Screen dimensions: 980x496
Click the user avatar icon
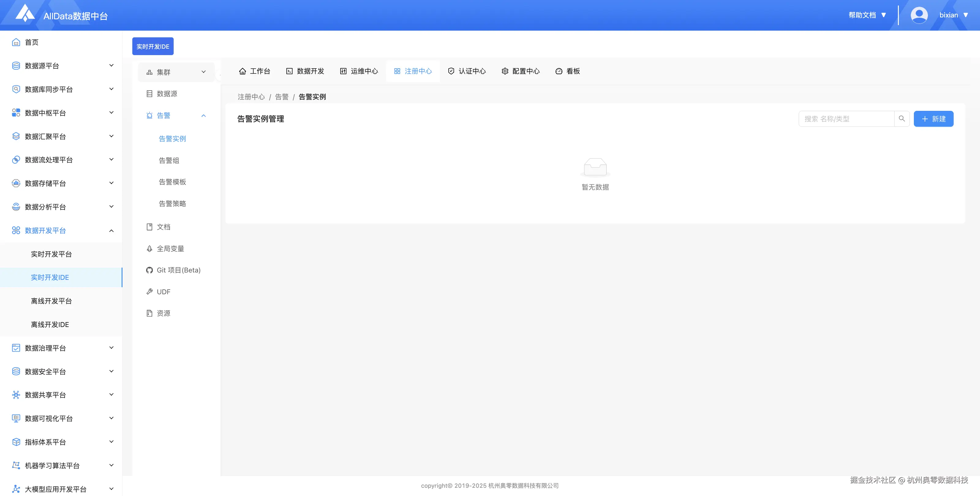coord(919,15)
